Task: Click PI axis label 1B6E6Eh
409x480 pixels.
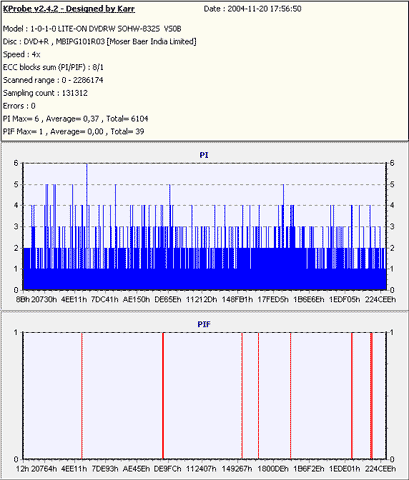Action: click(308, 299)
